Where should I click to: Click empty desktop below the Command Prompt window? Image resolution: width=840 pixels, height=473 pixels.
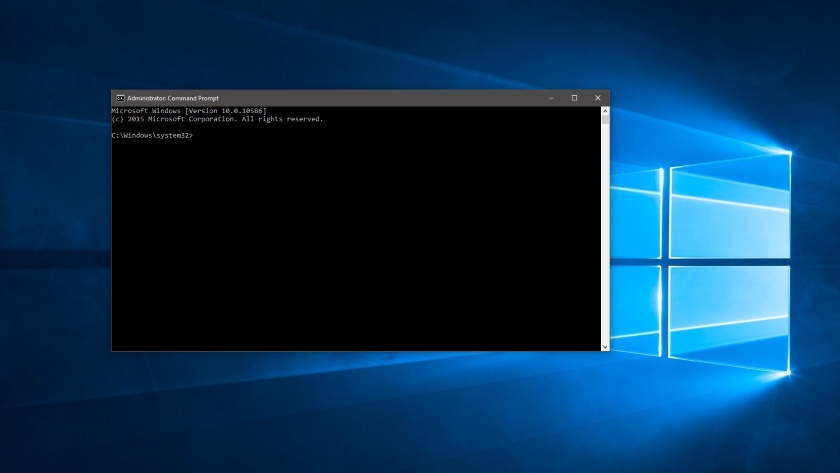(x=350, y=410)
